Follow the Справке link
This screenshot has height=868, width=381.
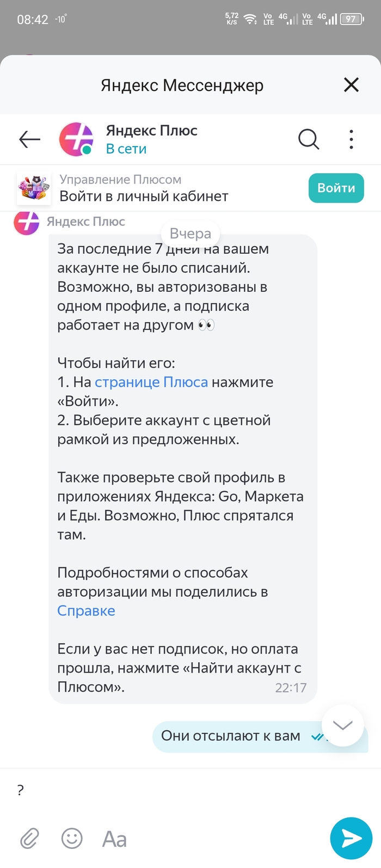coord(86,611)
